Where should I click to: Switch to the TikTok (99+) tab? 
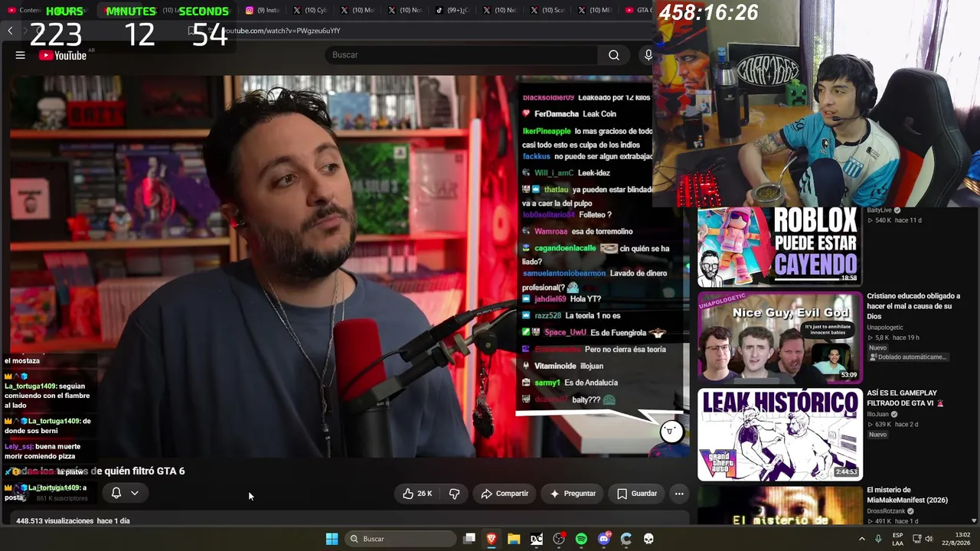point(452,10)
